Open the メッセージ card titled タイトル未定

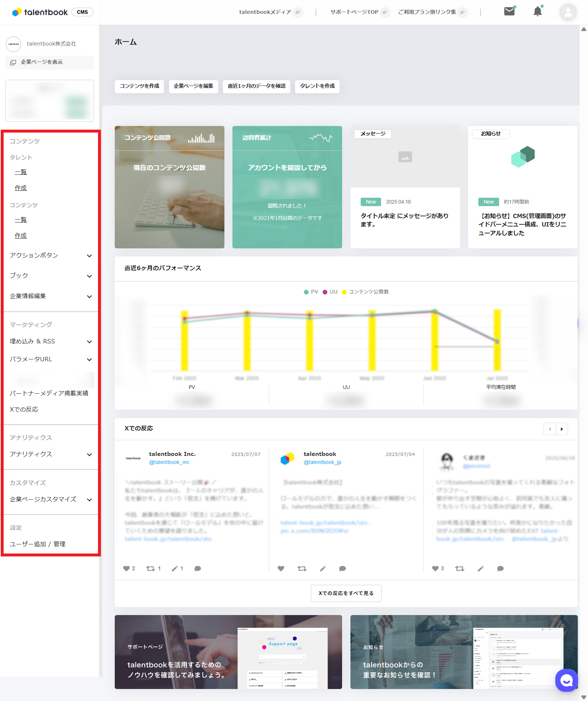pyautogui.click(x=405, y=187)
